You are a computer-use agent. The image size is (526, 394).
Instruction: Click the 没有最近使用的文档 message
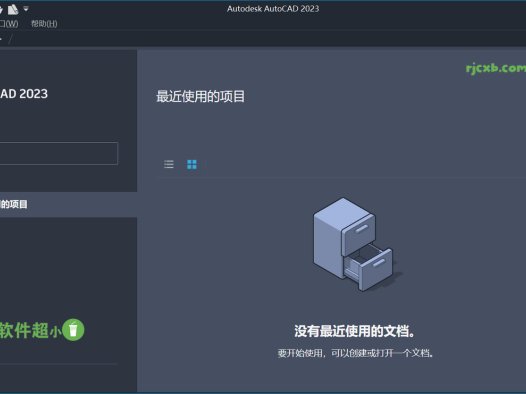pos(355,331)
